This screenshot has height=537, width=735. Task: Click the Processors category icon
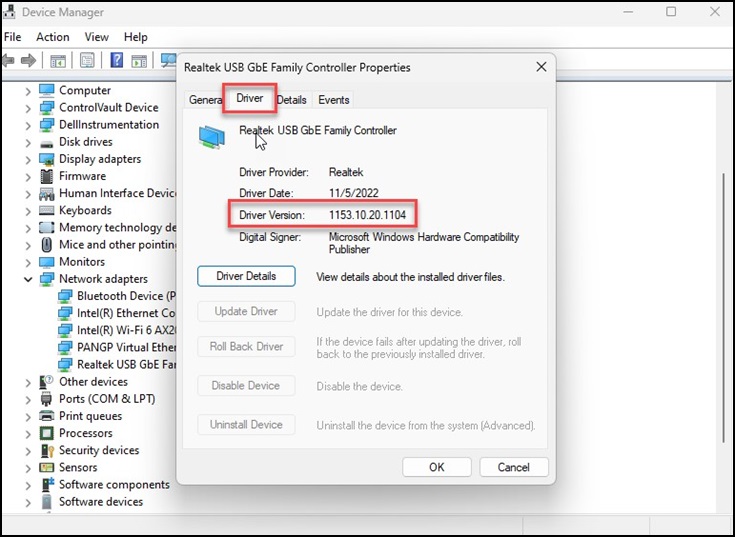pos(47,433)
